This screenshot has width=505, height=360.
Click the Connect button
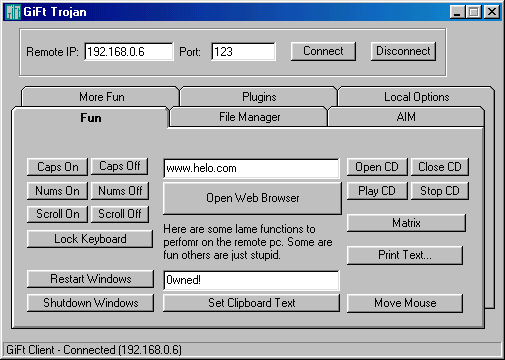(323, 51)
